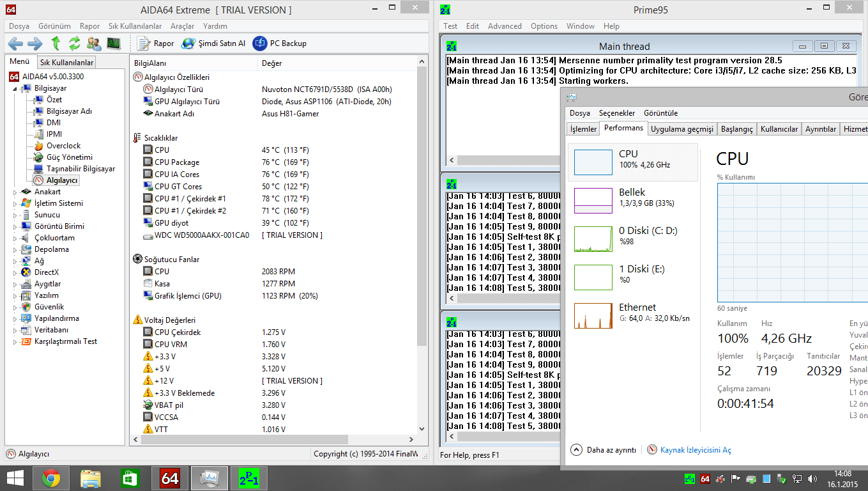The width and height of the screenshot is (868, 491).
Task: Click Şimdi Satın Al toolbar button
Action: (213, 43)
